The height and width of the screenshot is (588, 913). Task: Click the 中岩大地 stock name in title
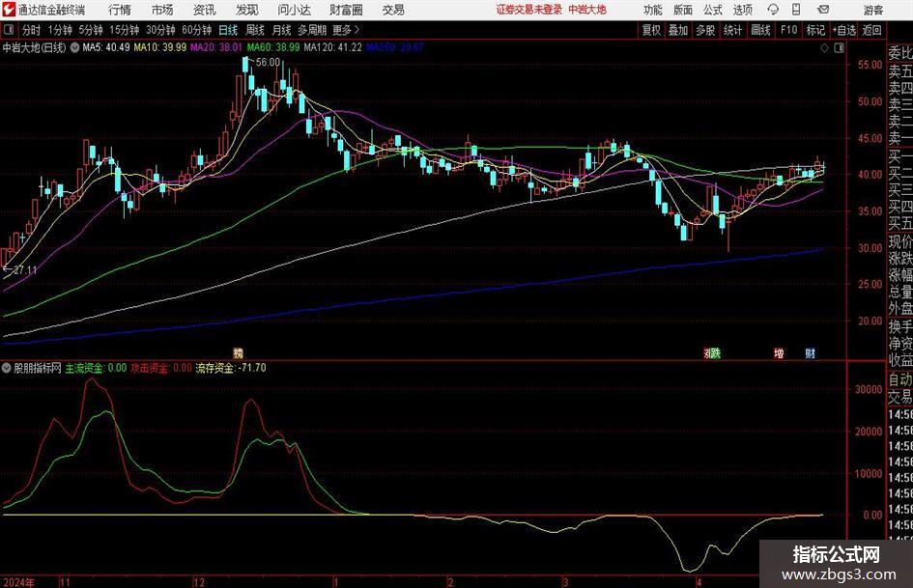[x=20, y=47]
